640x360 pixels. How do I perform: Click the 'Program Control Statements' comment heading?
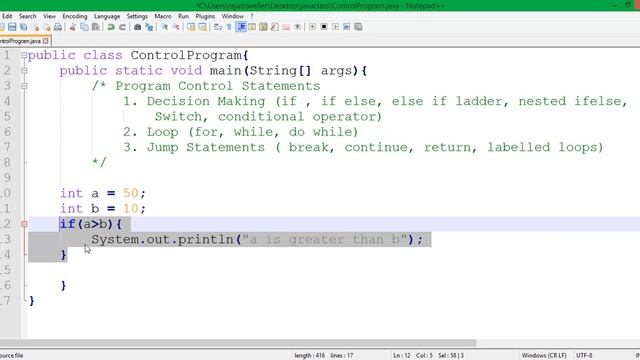(218, 86)
